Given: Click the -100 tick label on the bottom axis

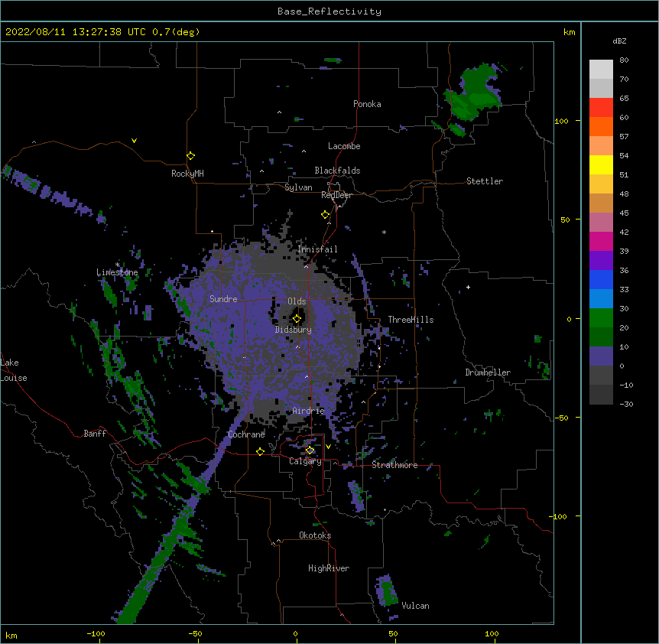Looking at the screenshot, I should (x=96, y=633).
